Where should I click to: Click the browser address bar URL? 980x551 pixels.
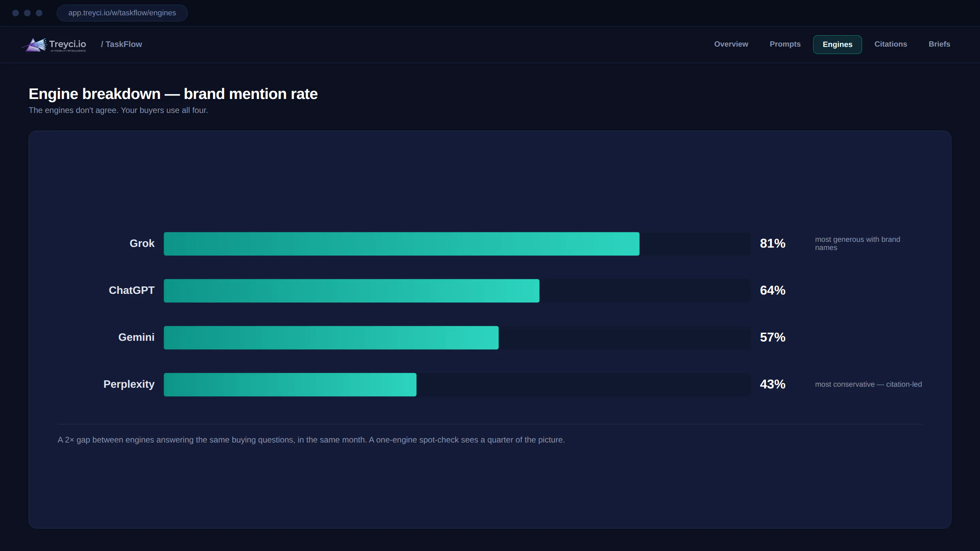[122, 13]
